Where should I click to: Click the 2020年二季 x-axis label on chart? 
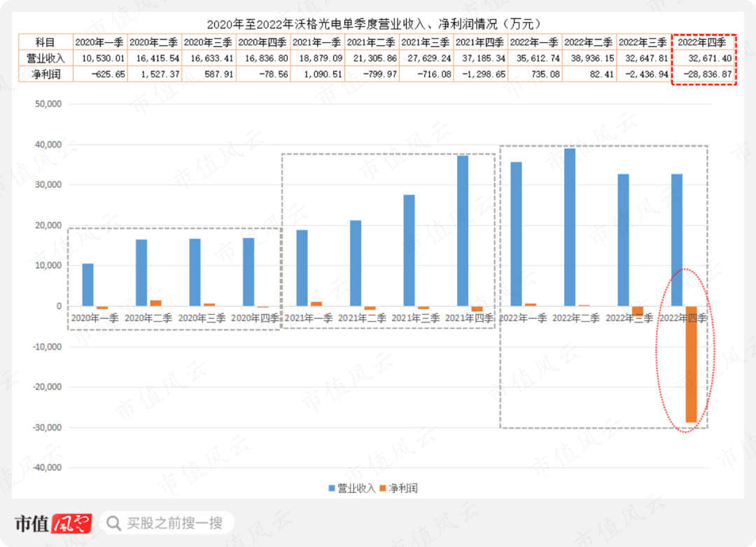coord(148,319)
